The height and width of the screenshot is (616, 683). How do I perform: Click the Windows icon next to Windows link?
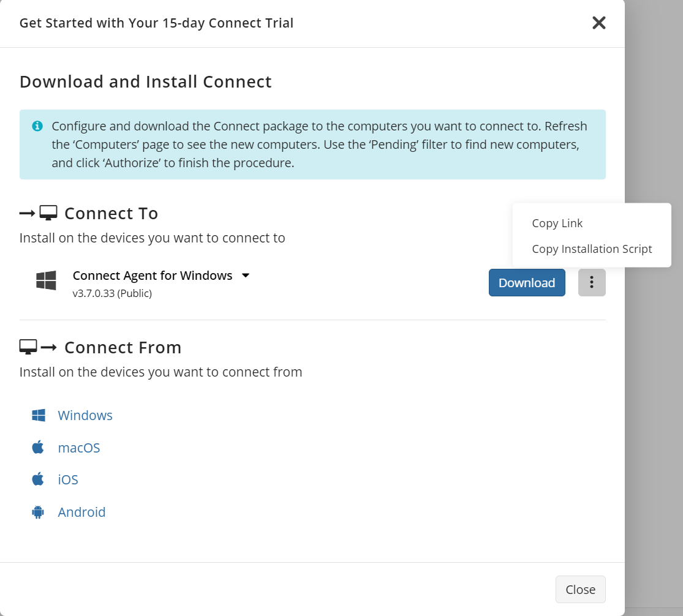(x=38, y=415)
